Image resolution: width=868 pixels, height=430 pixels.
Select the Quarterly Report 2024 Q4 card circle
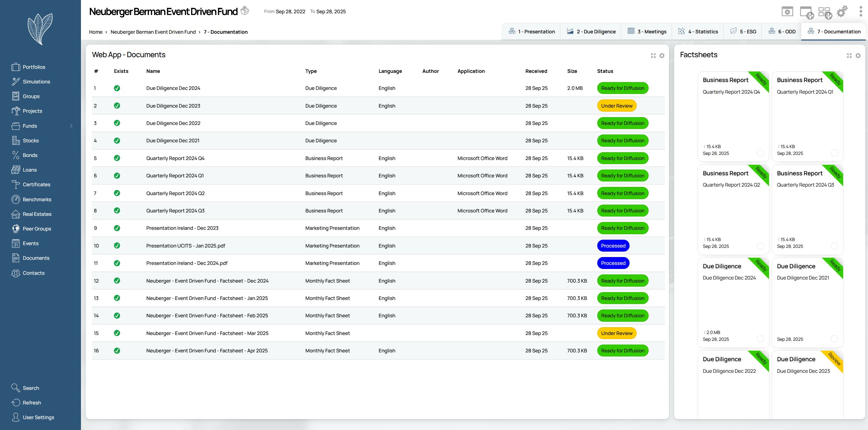[760, 153]
